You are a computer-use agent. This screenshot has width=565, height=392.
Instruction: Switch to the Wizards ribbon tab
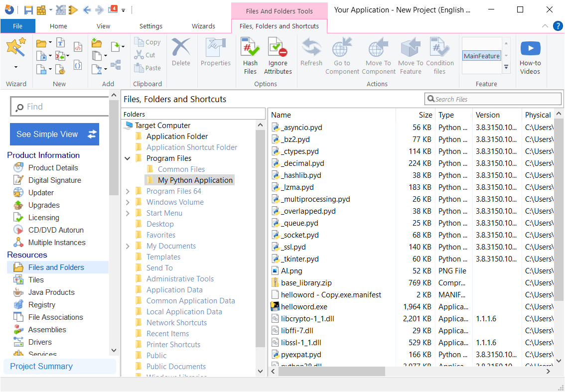pyautogui.click(x=203, y=26)
